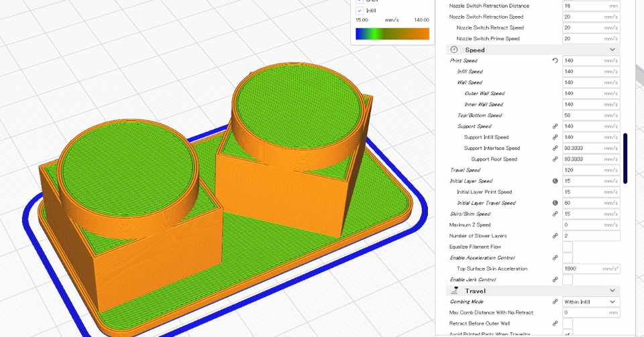Click the Top/Bottom Speed value field
Image resolution: width=644 pixels, height=337 pixels.
pyautogui.click(x=591, y=115)
